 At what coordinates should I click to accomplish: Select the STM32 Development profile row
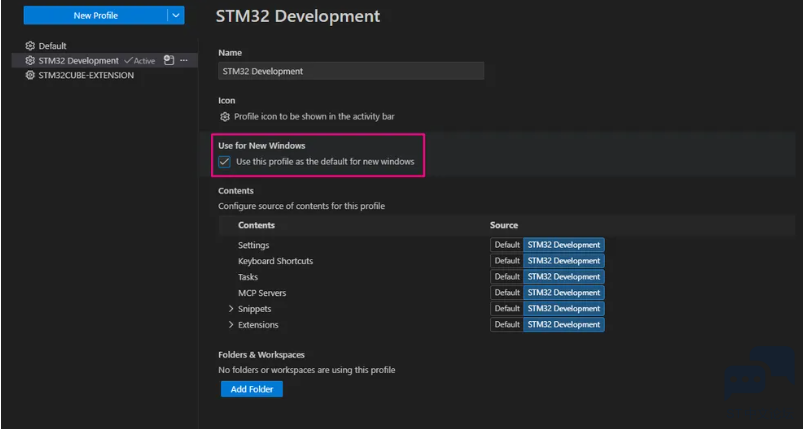pos(104,60)
